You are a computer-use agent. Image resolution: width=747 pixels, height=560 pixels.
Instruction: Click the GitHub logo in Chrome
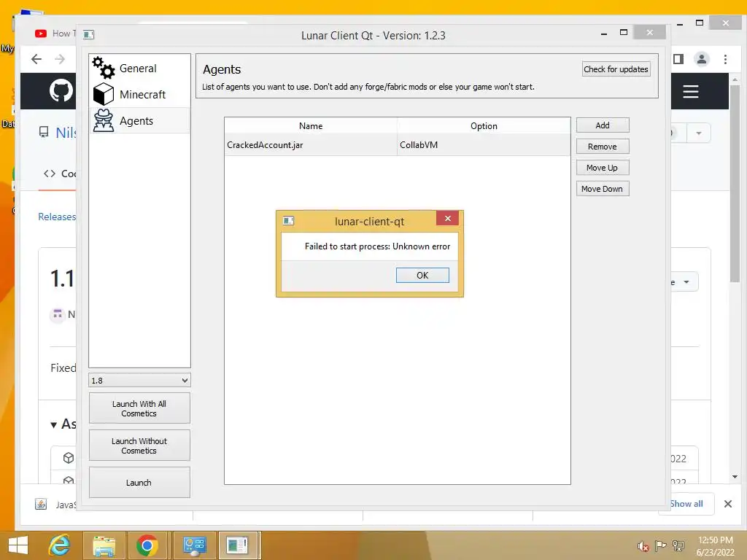coord(61,90)
